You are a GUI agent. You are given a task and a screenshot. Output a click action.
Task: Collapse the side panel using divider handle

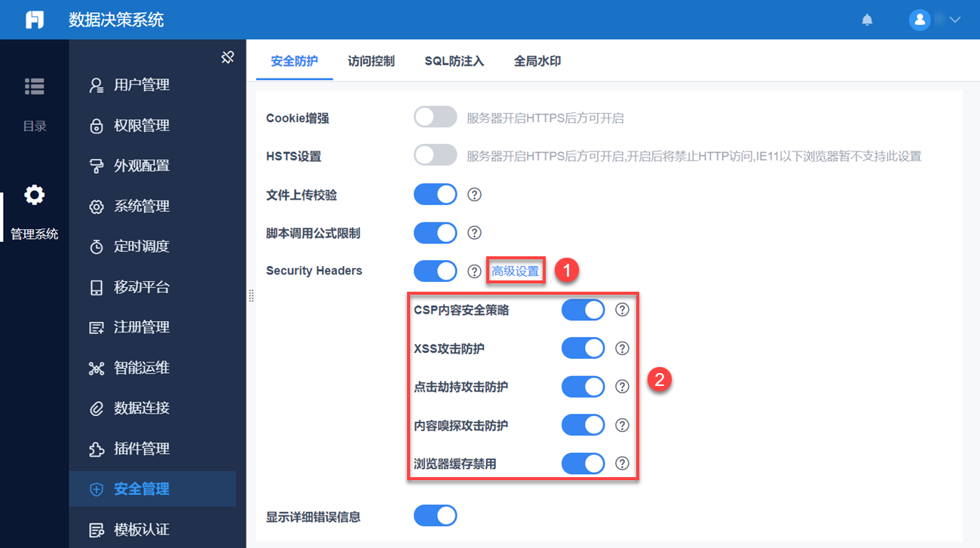251,296
